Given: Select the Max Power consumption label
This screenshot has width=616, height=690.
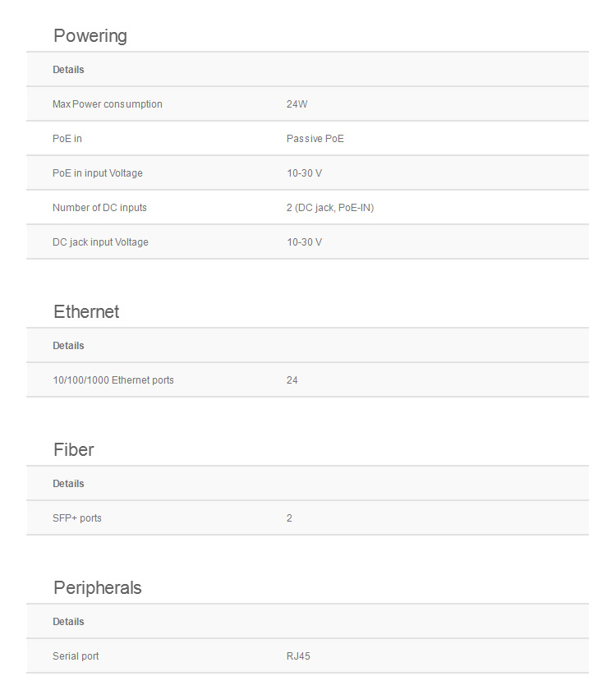Looking at the screenshot, I should (108, 104).
